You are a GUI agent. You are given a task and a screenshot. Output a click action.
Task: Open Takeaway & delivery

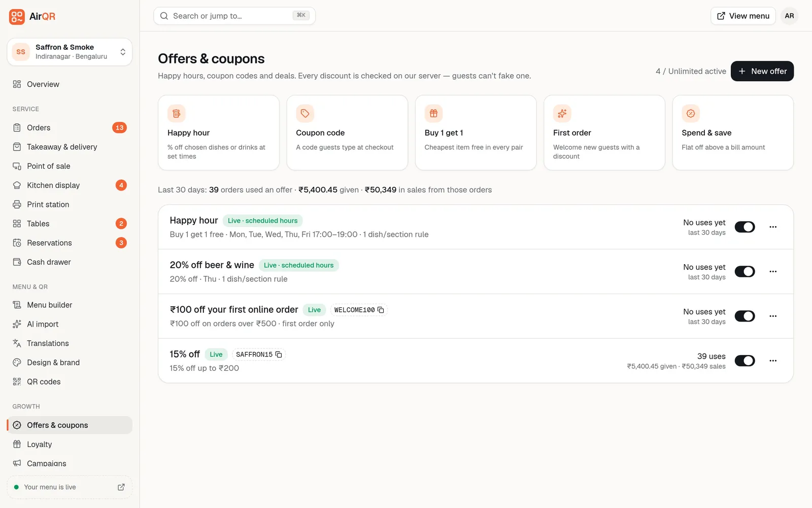click(70, 147)
